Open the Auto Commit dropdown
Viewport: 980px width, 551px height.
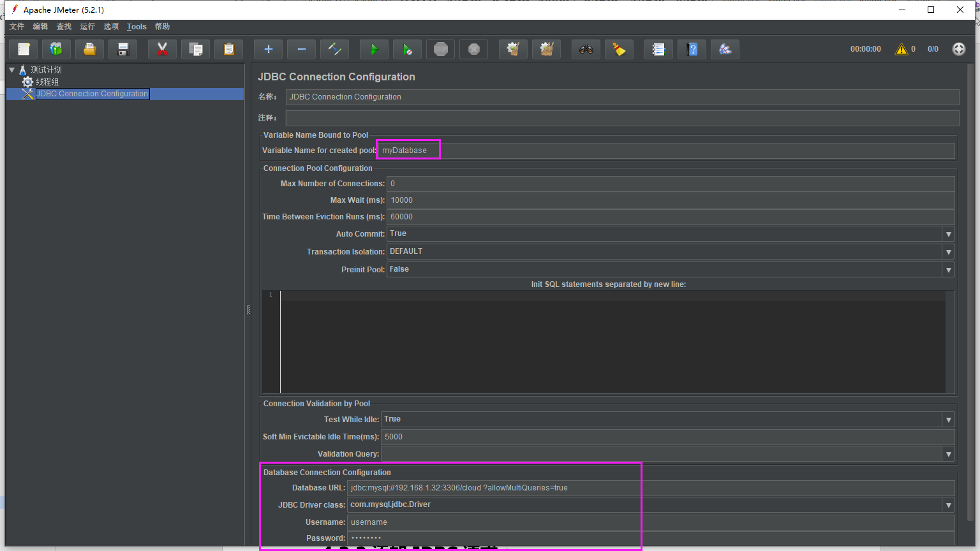tap(948, 234)
